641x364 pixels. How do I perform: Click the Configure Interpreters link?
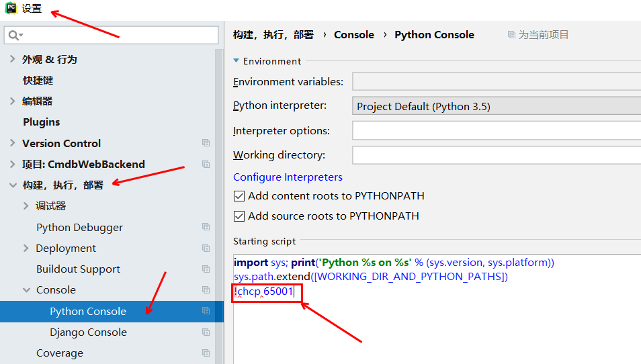coord(288,177)
